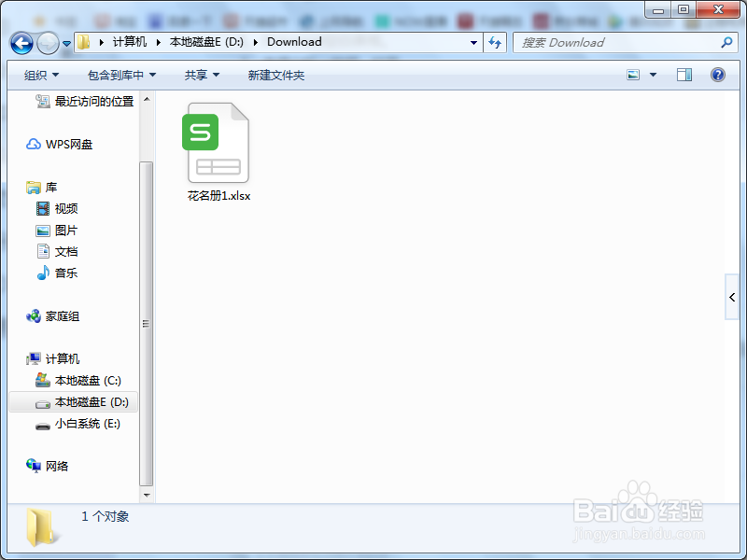Click the forward navigation arrow
Image resolution: width=747 pixels, height=560 pixels.
click(x=46, y=42)
